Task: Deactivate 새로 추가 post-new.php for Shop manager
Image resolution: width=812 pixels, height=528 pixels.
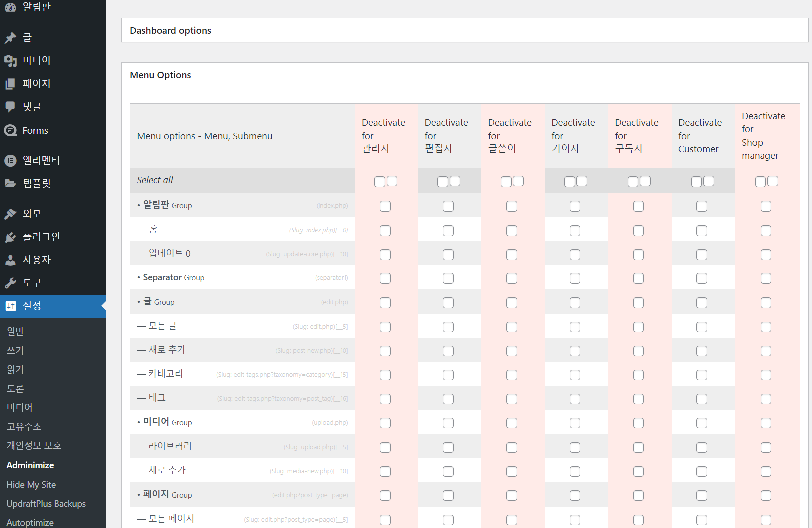Action: 766,351
